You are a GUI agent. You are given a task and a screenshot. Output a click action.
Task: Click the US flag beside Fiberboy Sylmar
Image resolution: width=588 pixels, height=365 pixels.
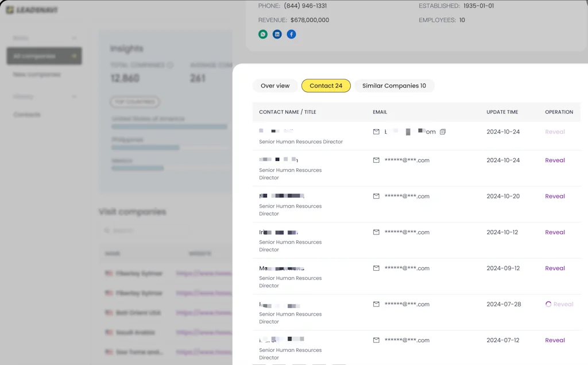click(x=109, y=274)
